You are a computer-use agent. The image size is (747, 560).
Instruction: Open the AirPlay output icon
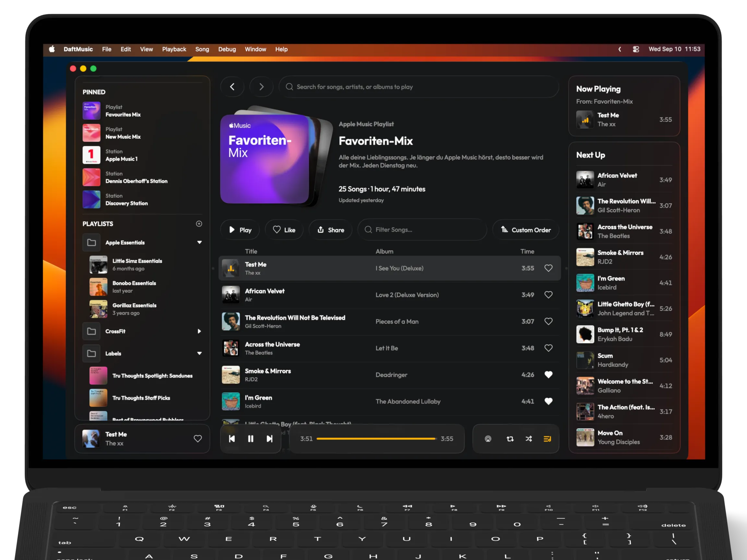(488, 438)
